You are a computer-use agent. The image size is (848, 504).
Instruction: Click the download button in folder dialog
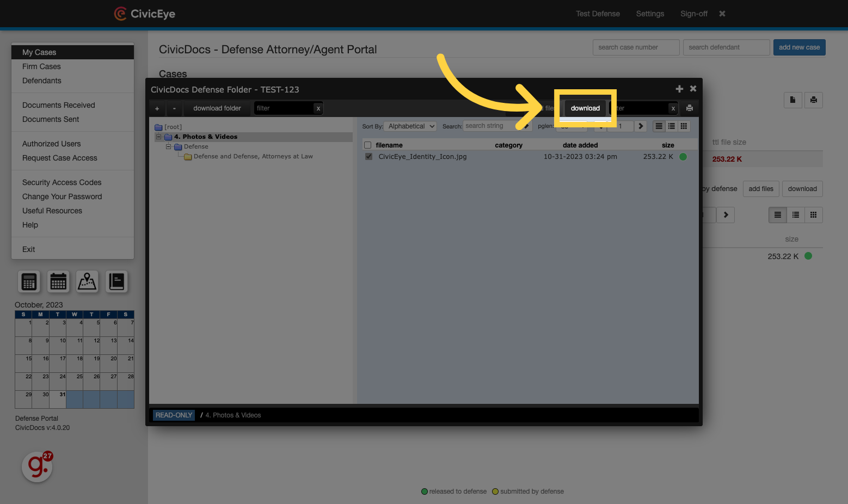click(x=585, y=108)
